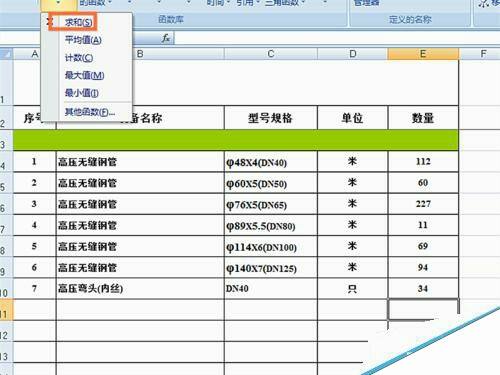This screenshot has width=500, height=375.
Task: Click the 米 unit cell in row 4
Action: (353, 162)
